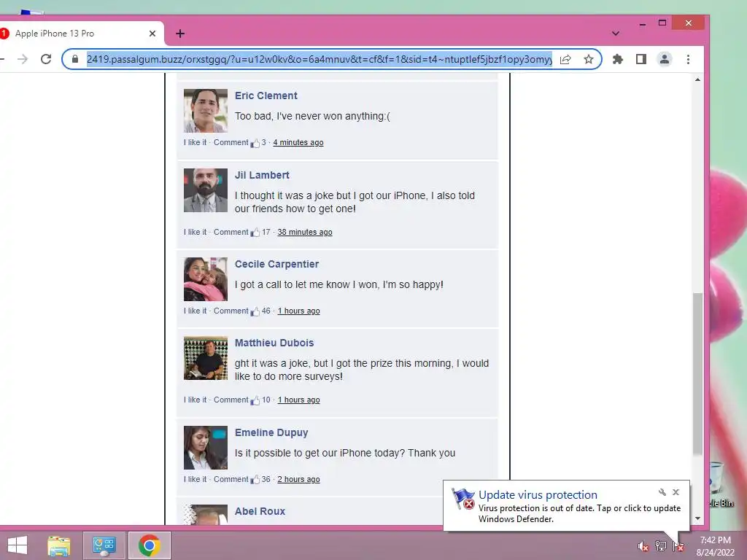The image size is (747, 560).
Task: Click Emeline Dupuy's profile photo
Action: click(x=206, y=448)
